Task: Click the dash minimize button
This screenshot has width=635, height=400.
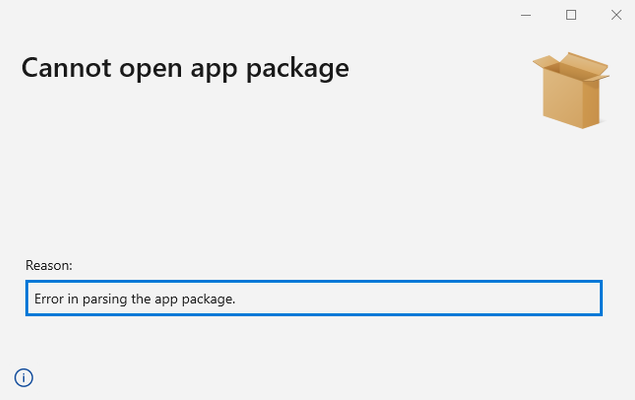Action: [x=526, y=15]
